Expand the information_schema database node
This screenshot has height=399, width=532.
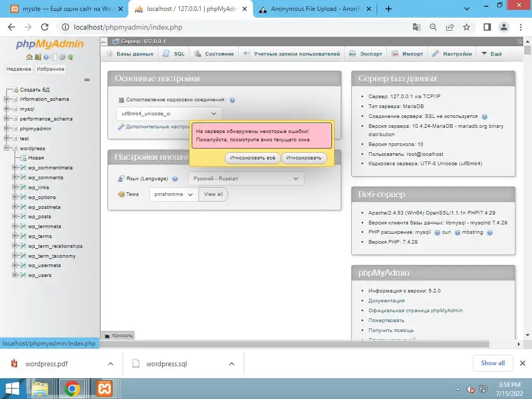[6, 99]
